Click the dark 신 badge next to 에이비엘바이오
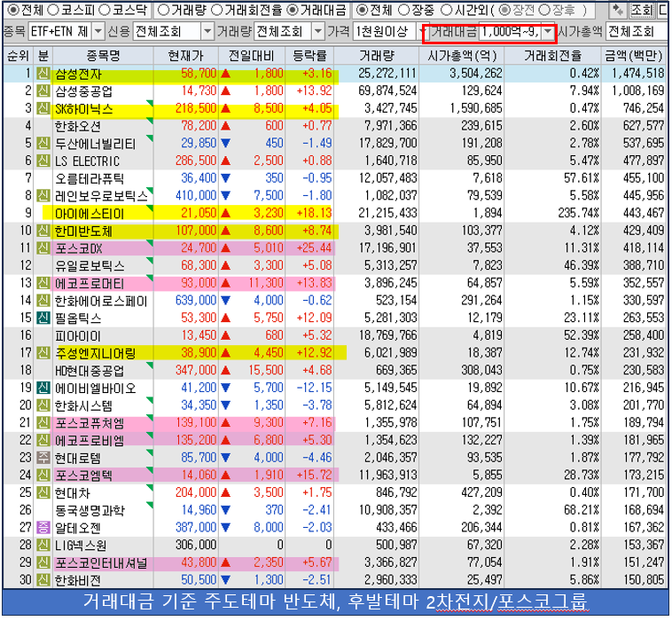 tap(43, 389)
